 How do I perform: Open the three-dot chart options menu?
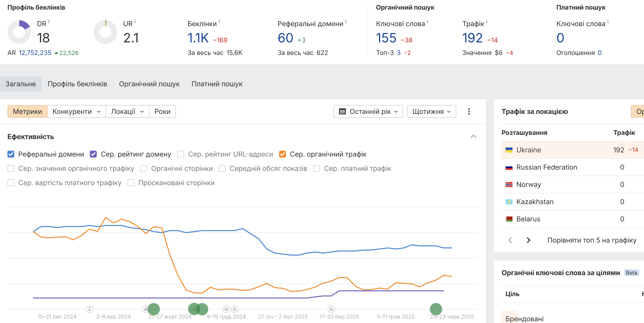click(x=469, y=111)
